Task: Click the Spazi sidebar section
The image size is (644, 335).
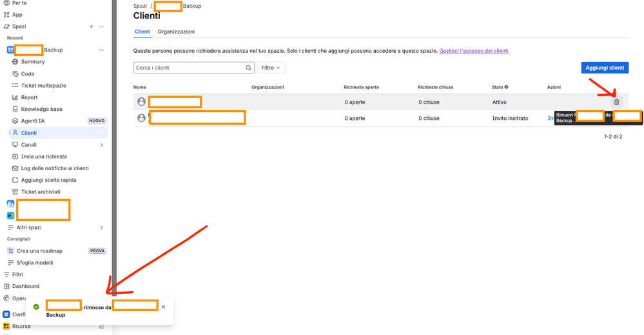Action: point(19,26)
